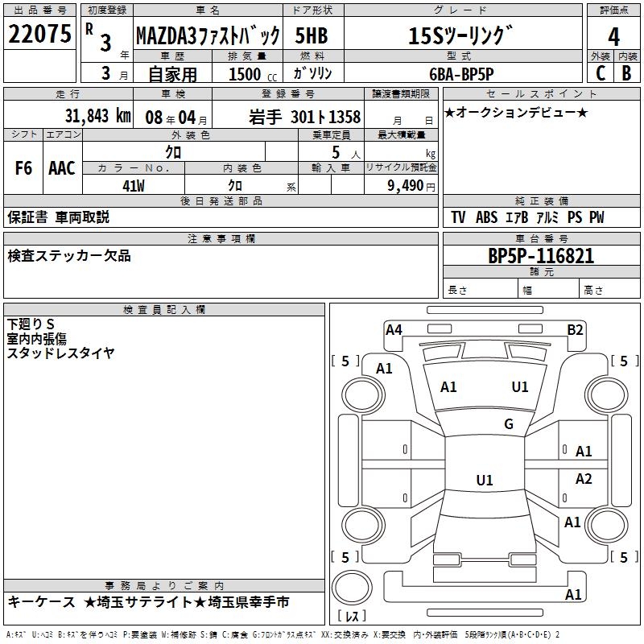
Task: Click first registration year R3
Action: click(x=98, y=37)
